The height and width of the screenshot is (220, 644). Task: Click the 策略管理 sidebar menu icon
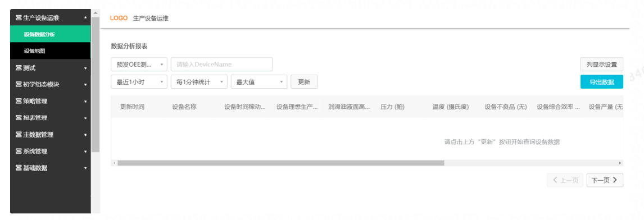pos(18,101)
